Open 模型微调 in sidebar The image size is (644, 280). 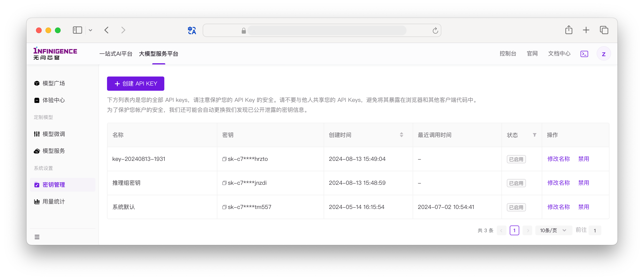[63, 134]
